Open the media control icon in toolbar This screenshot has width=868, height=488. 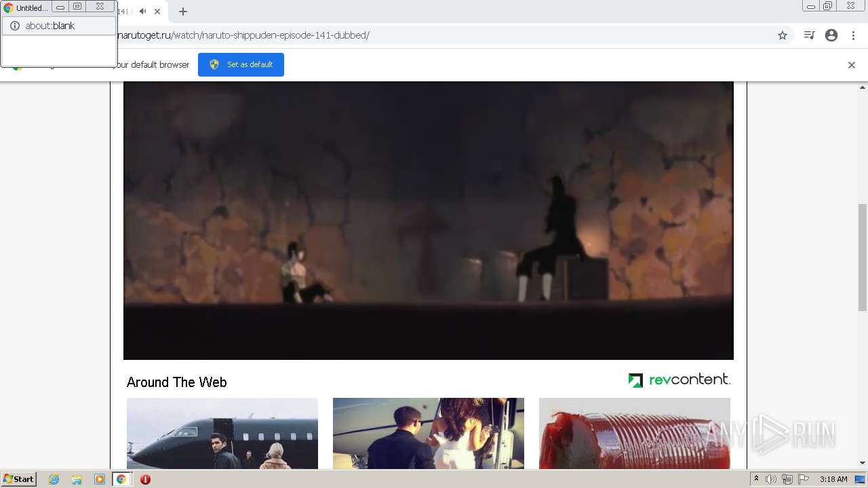809,35
